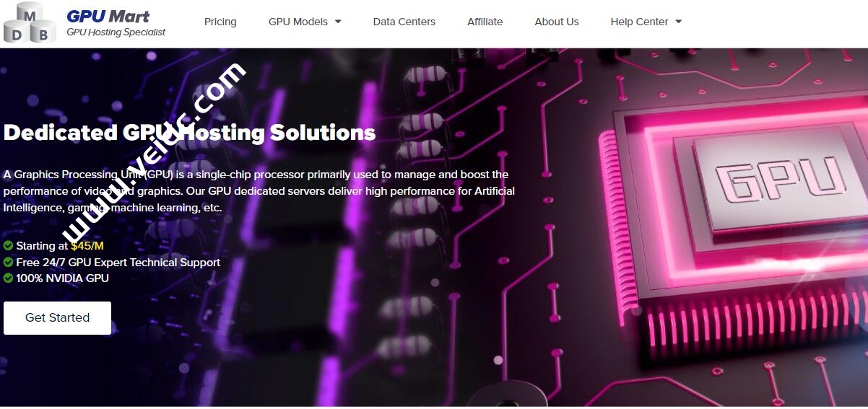Click the GPU Hosting Specialist tagline
The image size is (868, 409).
116,32
